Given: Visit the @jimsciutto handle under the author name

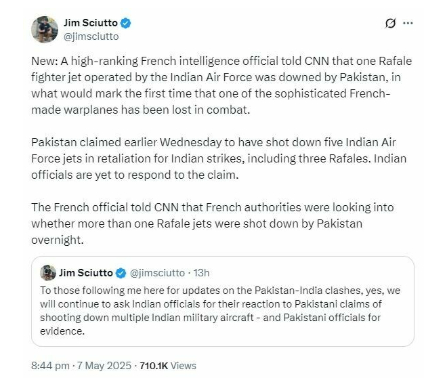Looking at the screenshot, I should 91,36.
